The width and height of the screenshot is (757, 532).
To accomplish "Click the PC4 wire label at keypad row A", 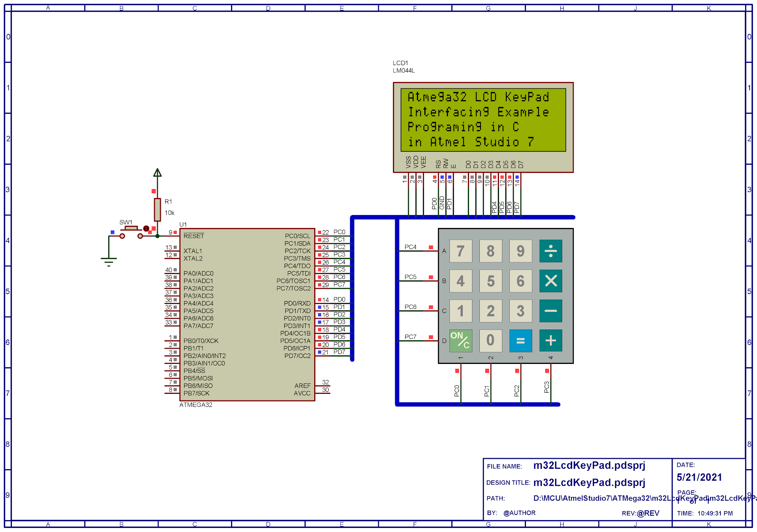I will (x=410, y=247).
